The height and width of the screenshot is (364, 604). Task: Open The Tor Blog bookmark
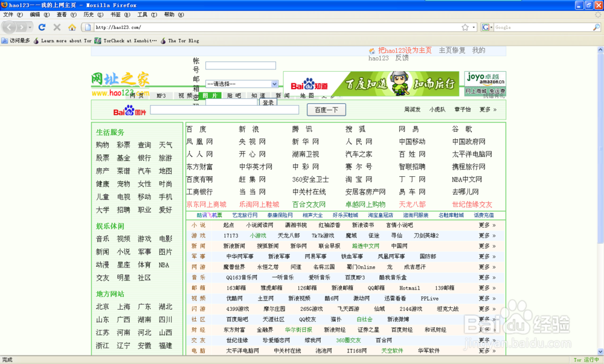pyautogui.click(x=179, y=41)
